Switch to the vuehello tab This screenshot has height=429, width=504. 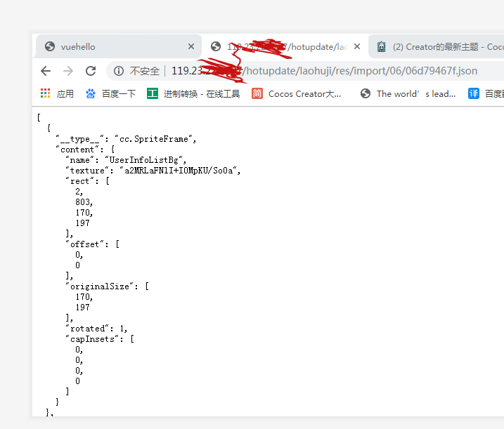119,46
